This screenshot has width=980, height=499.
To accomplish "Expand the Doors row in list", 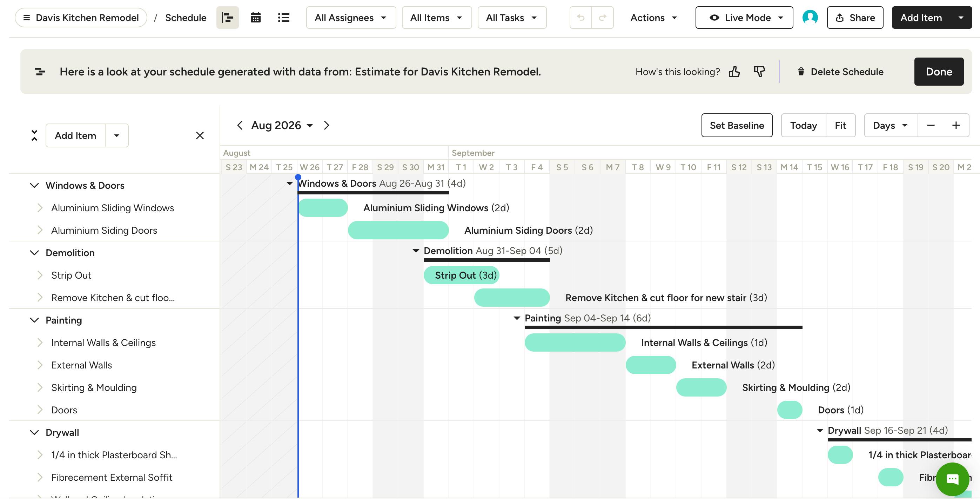I will pos(40,410).
